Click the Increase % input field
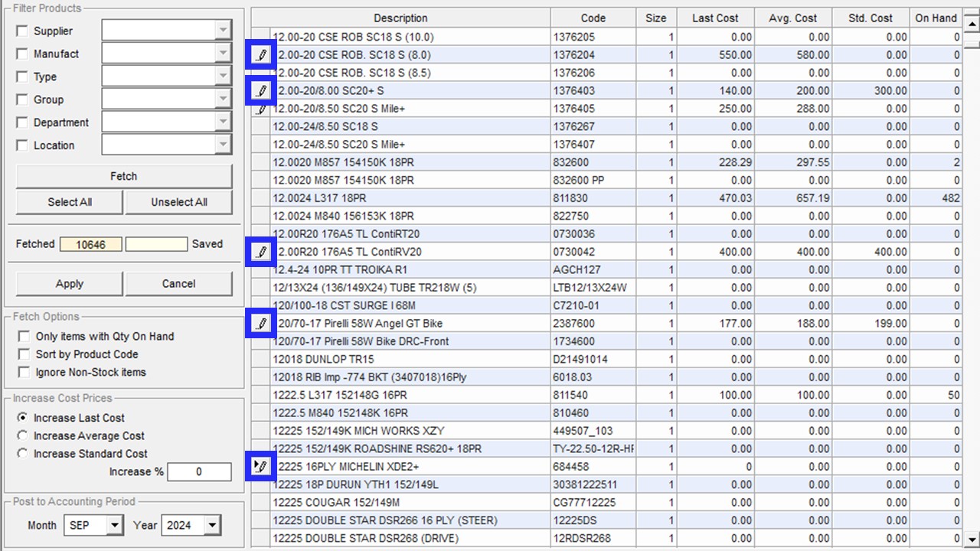The height and width of the screenshot is (551, 980). (199, 471)
